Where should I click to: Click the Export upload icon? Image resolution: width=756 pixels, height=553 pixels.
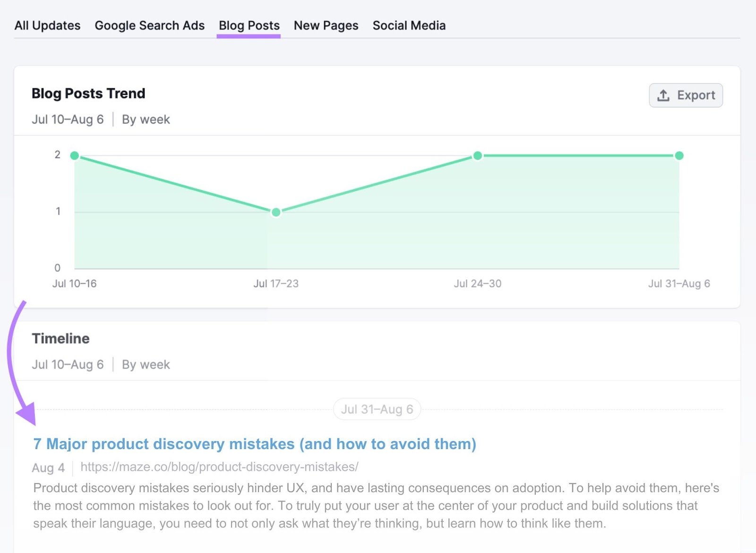pos(663,95)
